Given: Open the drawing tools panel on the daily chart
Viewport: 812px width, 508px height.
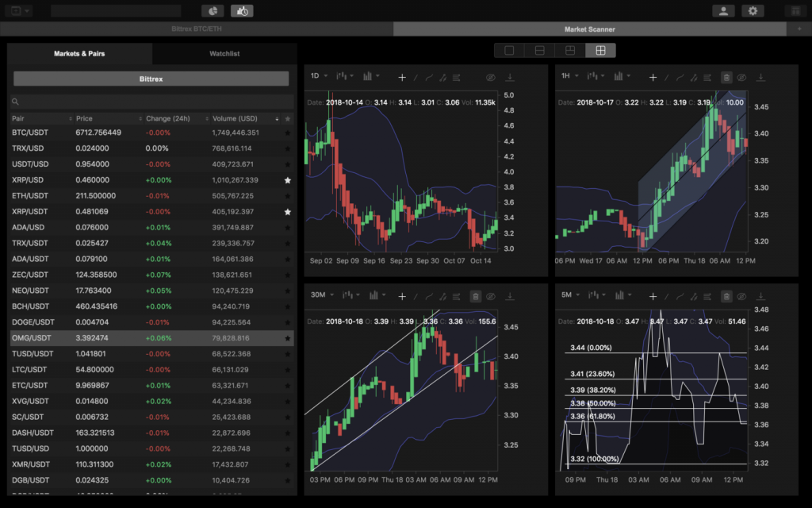Looking at the screenshot, I should point(458,76).
